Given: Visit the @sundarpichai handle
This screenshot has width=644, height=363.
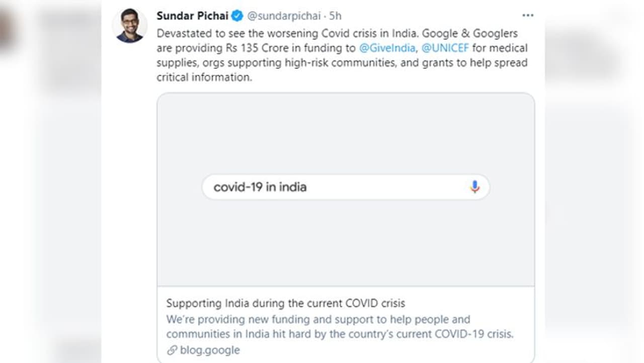Looking at the screenshot, I should [284, 16].
